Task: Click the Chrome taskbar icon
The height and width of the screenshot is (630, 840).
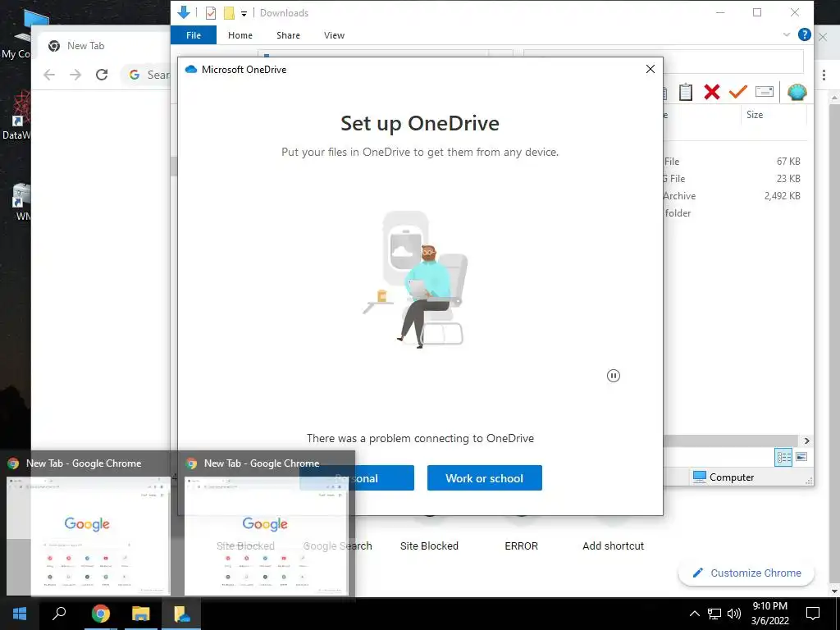Action: [100, 614]
